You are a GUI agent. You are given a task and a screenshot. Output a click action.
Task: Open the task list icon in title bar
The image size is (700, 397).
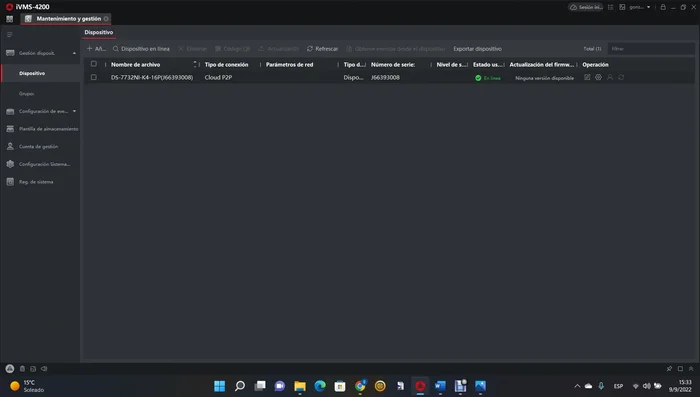[610, 7]
